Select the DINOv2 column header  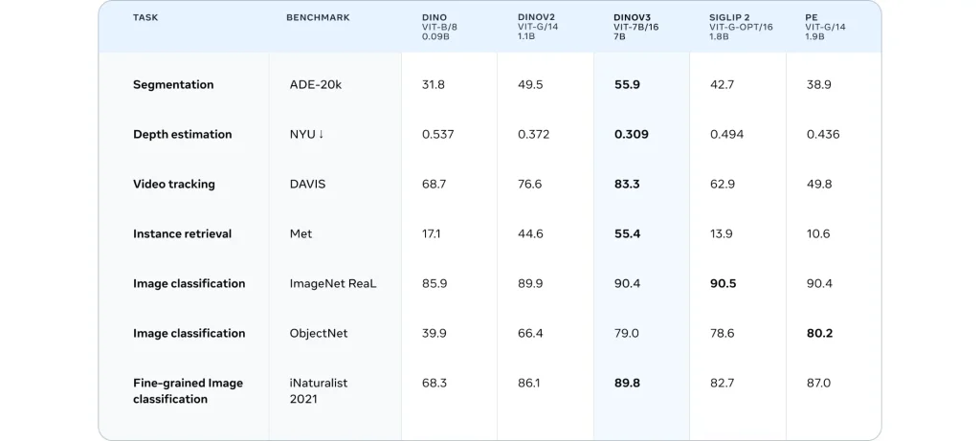pyautogui.click(x=540, y=26)
